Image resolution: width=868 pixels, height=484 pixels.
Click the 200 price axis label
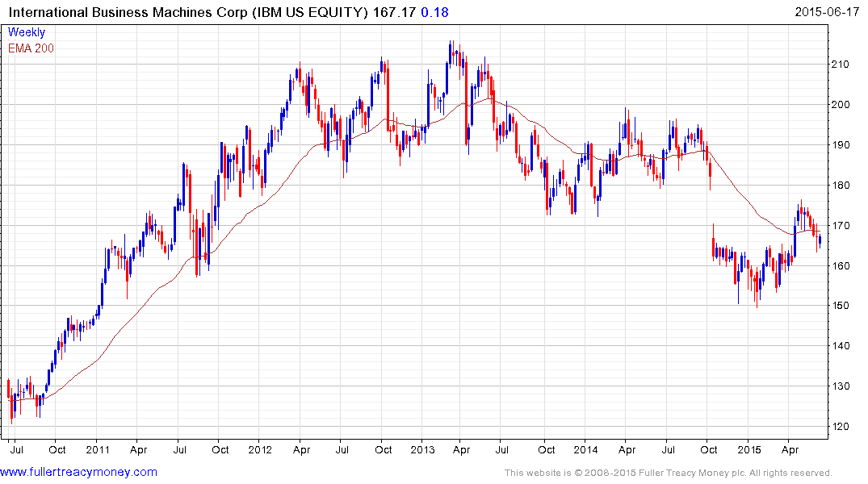point(840,105)
